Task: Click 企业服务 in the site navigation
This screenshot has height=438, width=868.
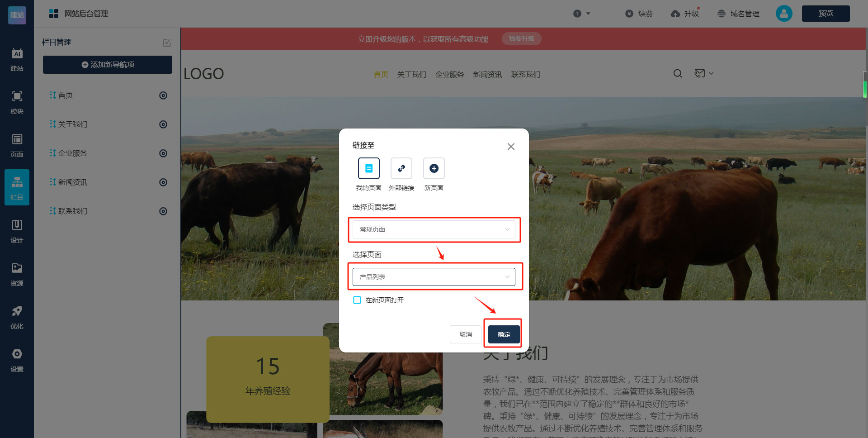Action: point(449,74)
